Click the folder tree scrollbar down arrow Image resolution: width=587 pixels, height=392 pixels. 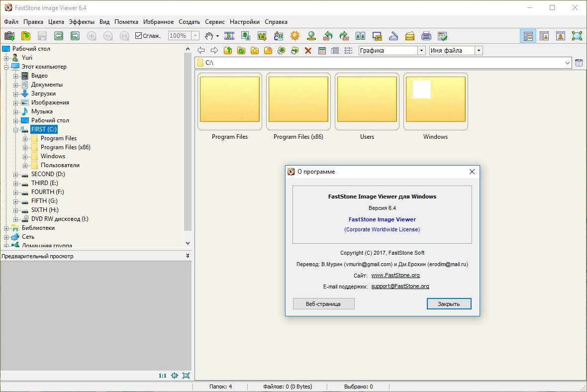[188, 243]
